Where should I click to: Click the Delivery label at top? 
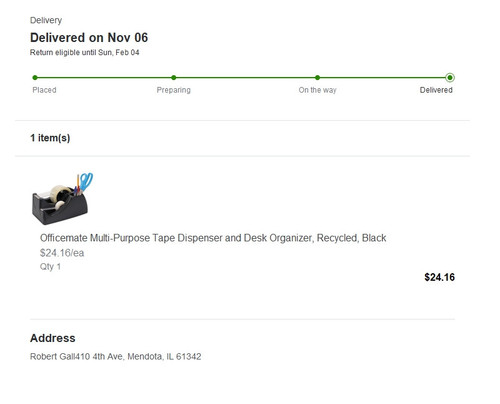click(46, 20)
